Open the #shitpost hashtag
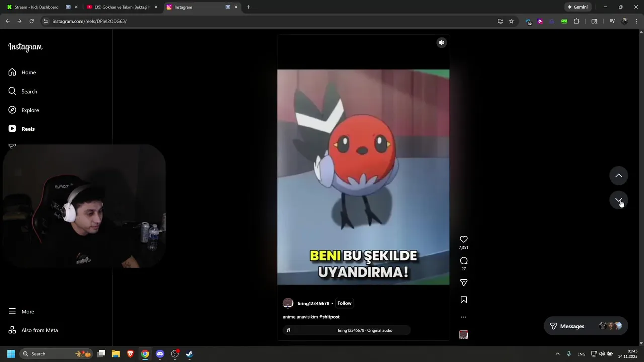 [x=330, y=317]
